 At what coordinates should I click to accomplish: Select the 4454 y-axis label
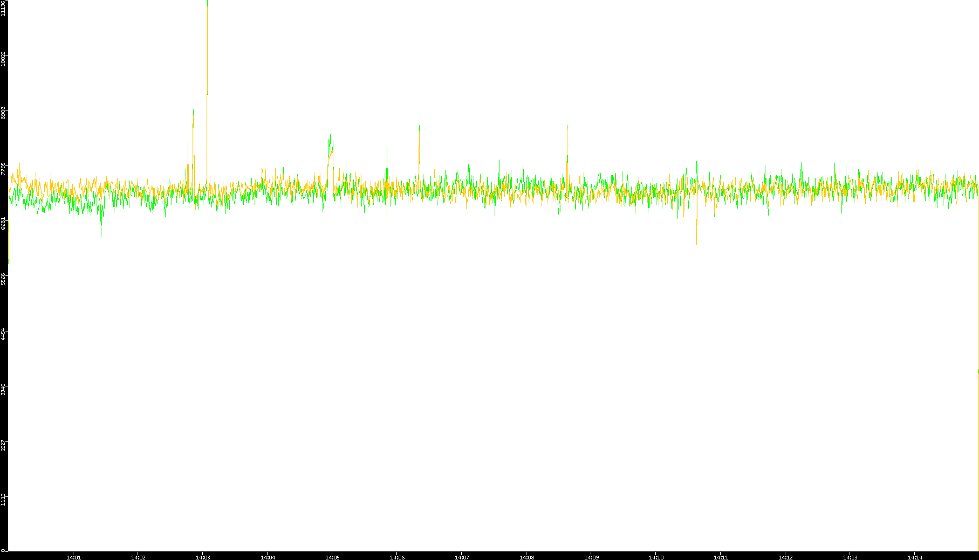coord(4,334)
